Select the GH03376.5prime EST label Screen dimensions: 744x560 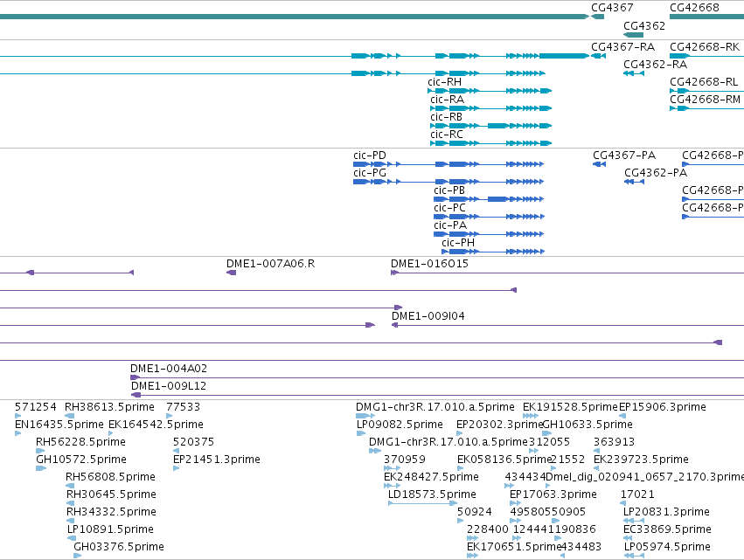point(119,547)
